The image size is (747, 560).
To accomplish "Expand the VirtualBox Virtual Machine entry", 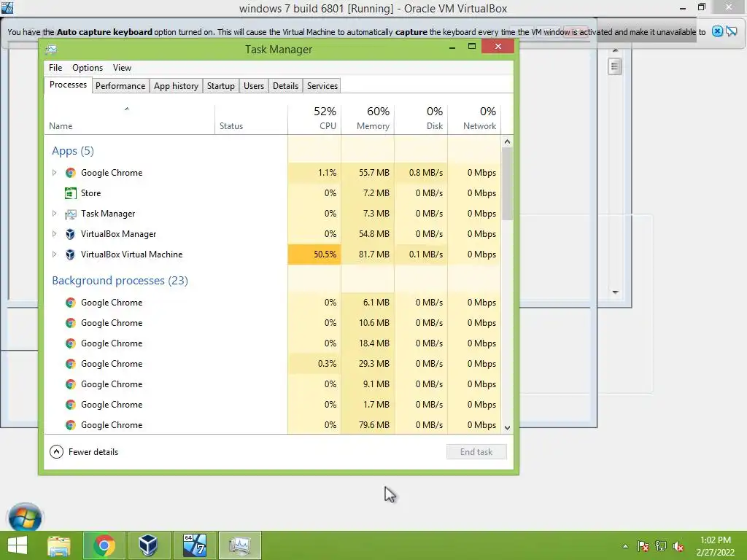I will point(54,254).
